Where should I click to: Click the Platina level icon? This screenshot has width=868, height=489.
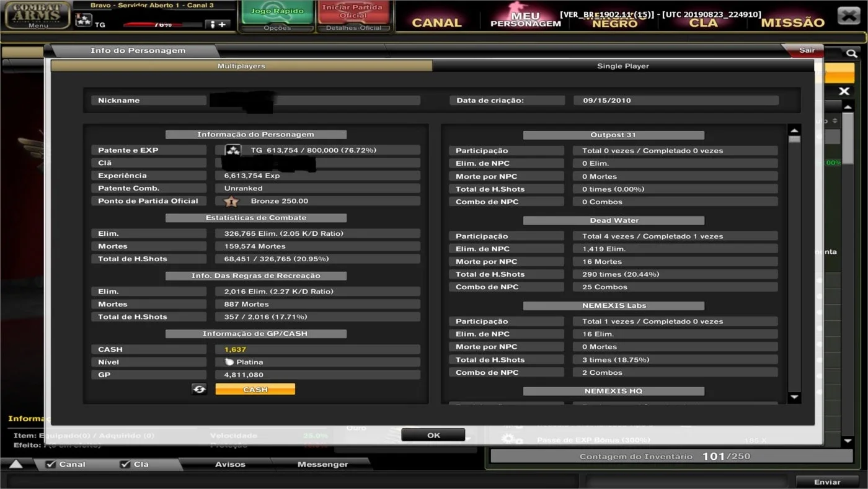(229, 362)
